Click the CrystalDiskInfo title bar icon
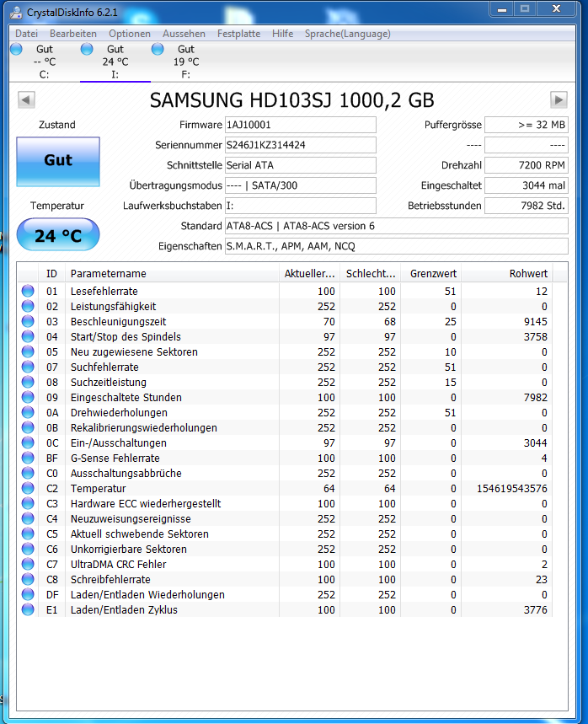The width and height of the screenshot is (588, 724). click(16, 13)
